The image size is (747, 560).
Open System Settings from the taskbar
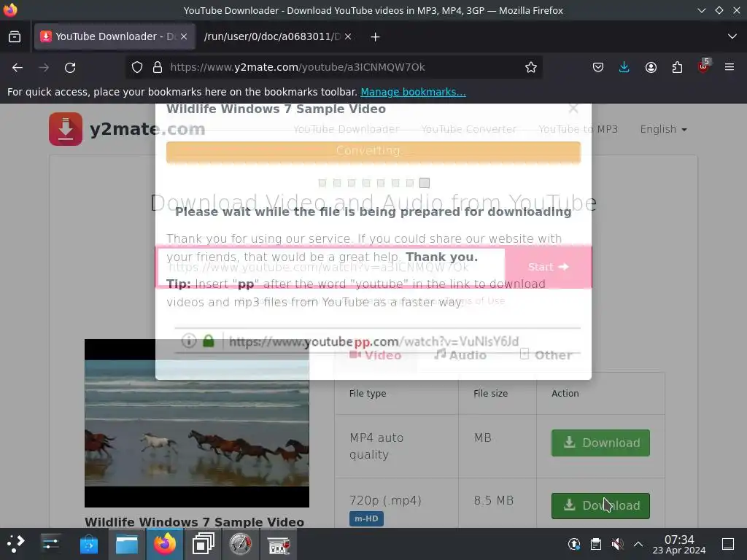(50, 544)
